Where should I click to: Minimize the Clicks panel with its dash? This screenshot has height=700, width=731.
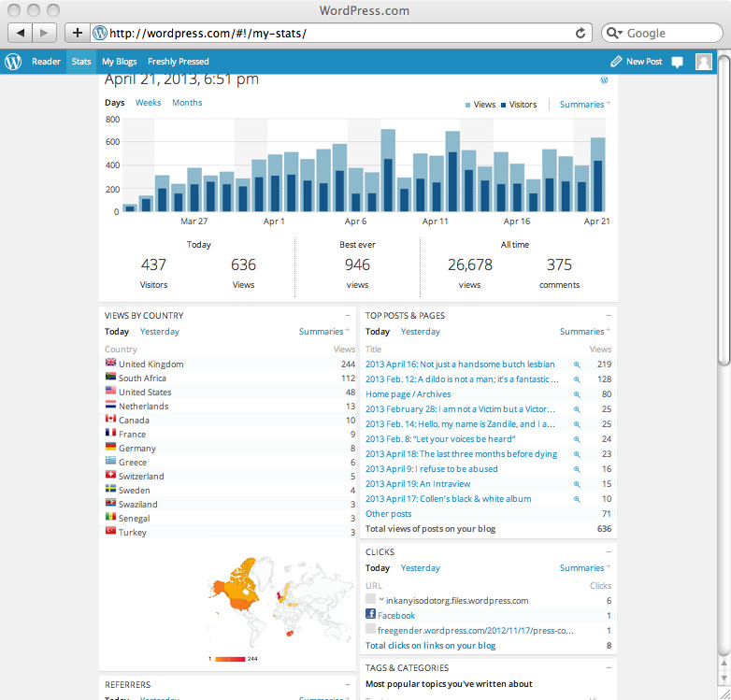(x=608, y=552)
